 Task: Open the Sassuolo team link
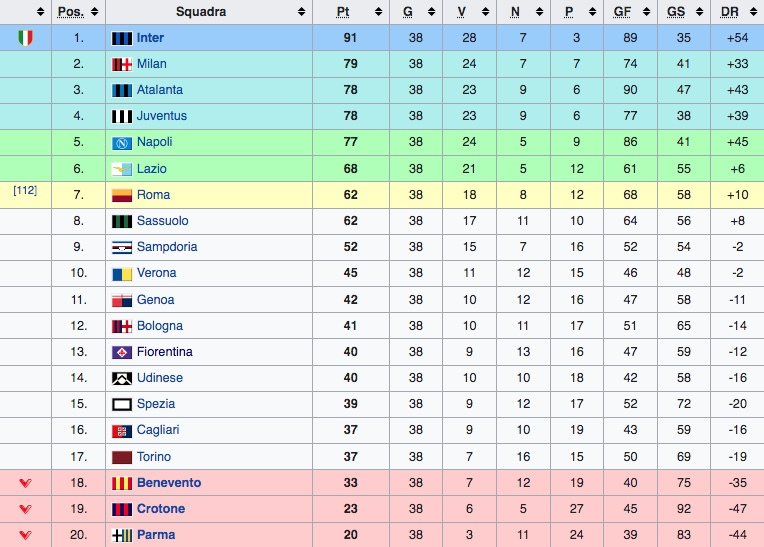click(163, 221)
